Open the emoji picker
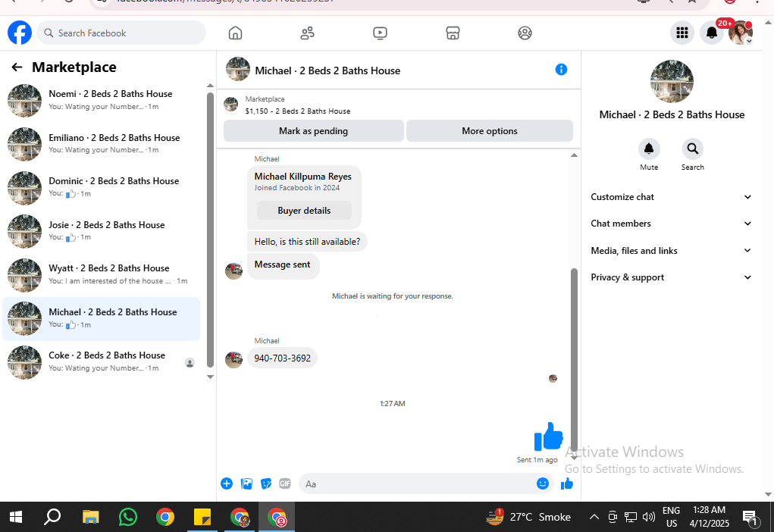This screenshot has width=774, height=532. click(x=543, y=483)
